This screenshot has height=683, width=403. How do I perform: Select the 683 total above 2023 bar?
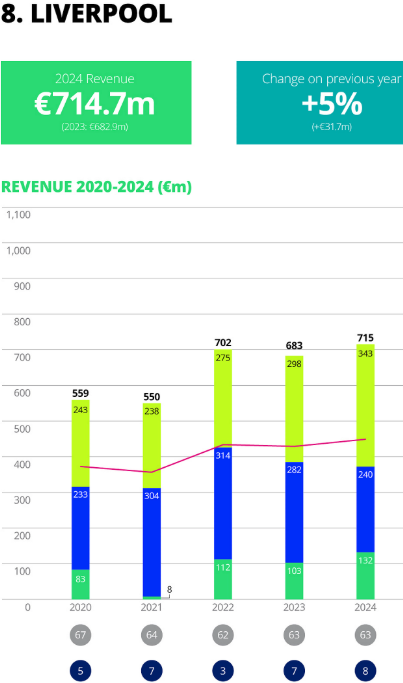pyautogui.click(x=294, y=345)
